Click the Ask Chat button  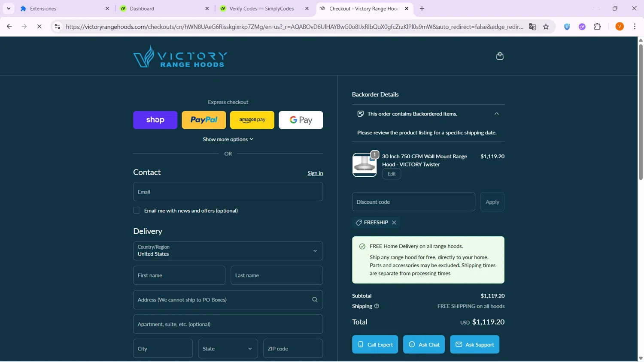(x=424, y=344)
